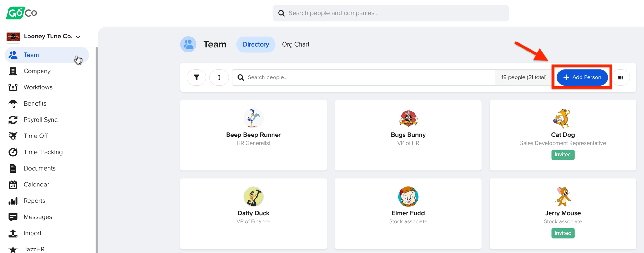This screenshot has width=644, height=253.
Task: Click the Add Person button
Action: (x=582, y=77)
